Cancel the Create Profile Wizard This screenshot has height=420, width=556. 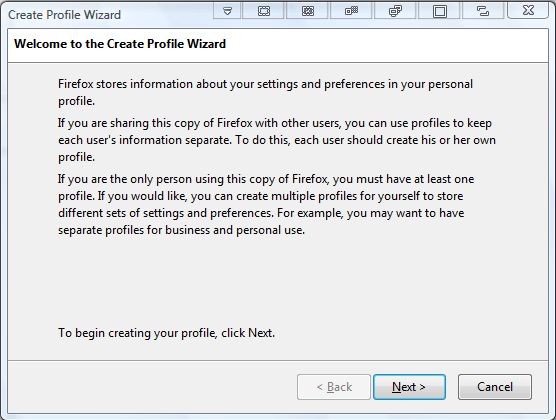coord(495,387)
